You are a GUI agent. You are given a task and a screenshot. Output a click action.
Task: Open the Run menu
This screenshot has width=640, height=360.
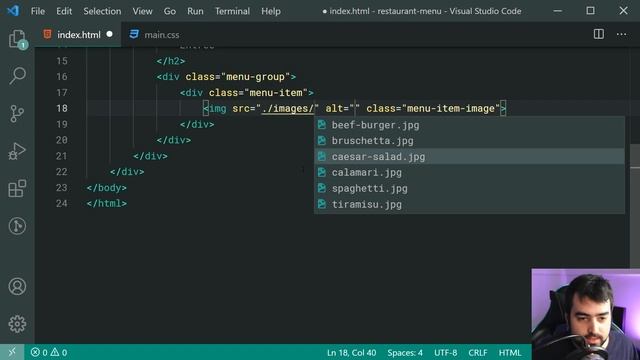[x=195, y=11]
